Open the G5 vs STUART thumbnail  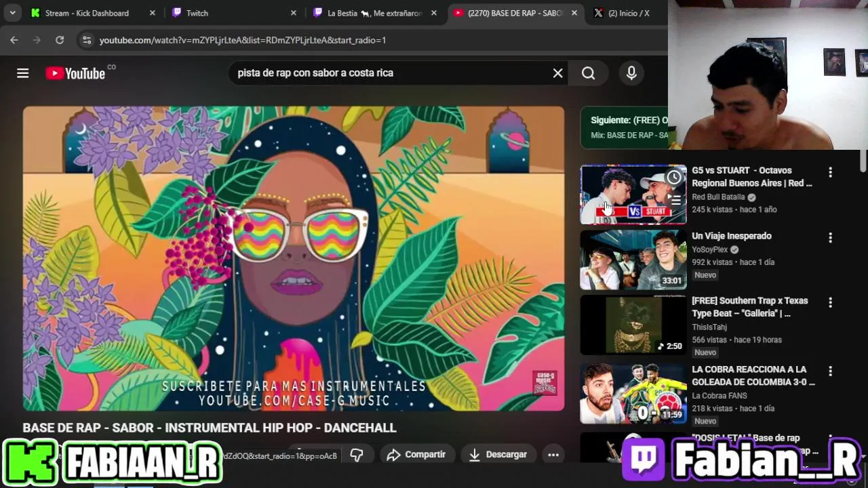coord(633,195)
